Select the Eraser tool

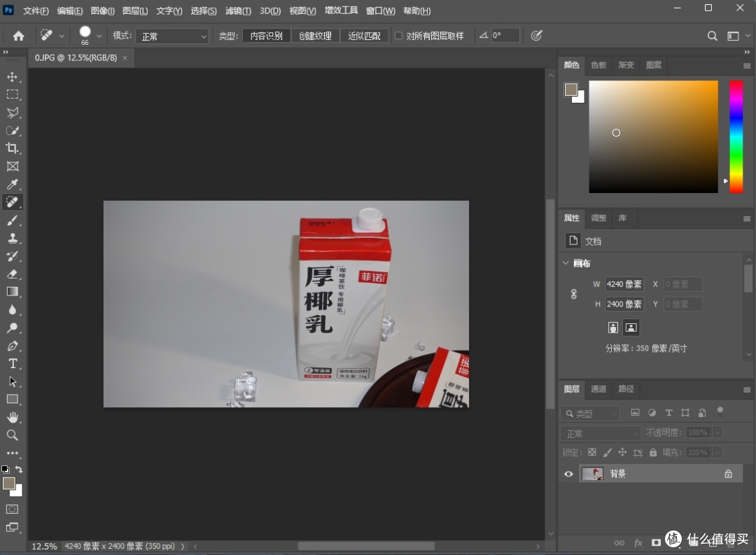pos(13,274)
